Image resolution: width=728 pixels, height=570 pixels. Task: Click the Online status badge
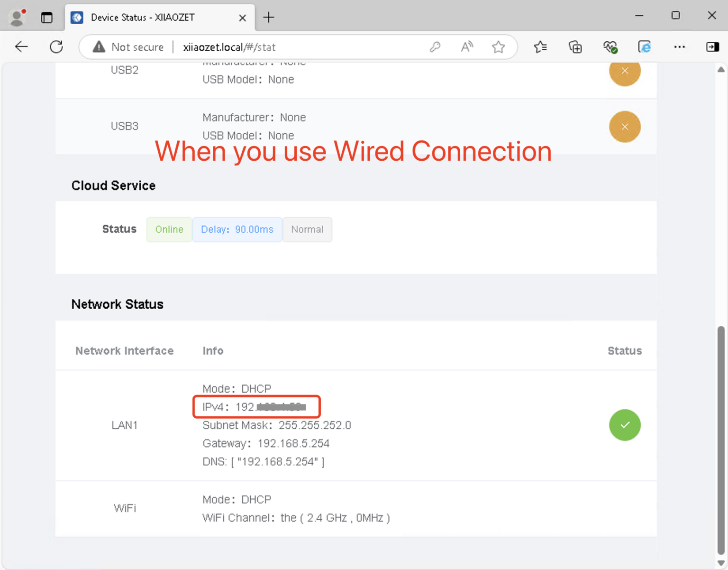(169, 230)
